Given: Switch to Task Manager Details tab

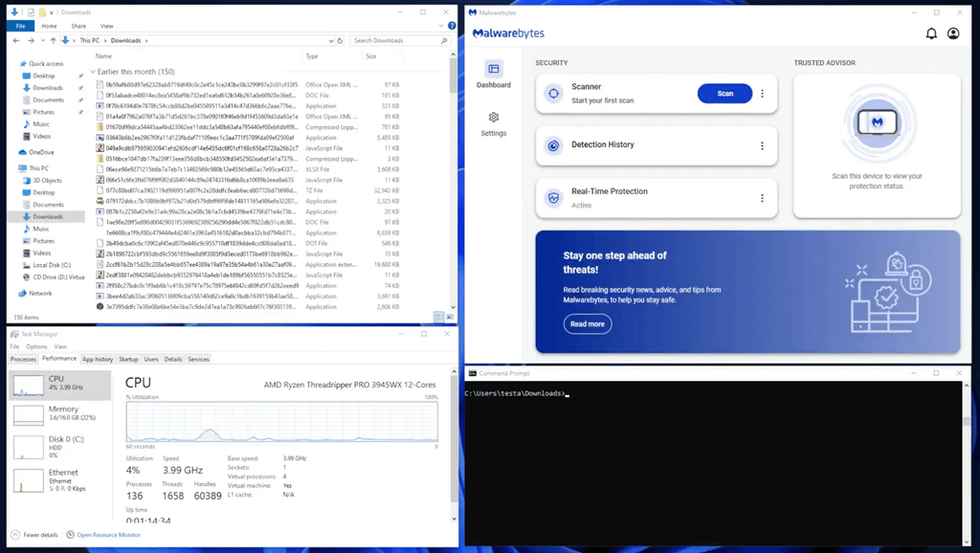Looking at the screenshot, I should [173, 360].
